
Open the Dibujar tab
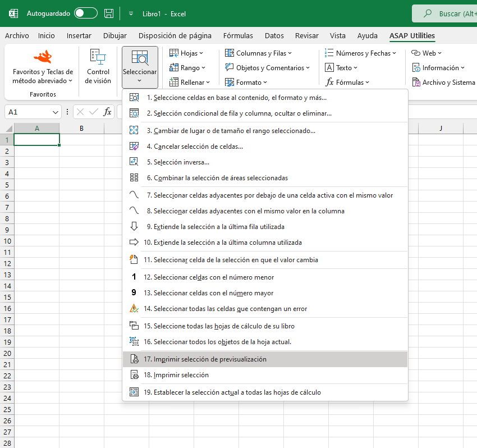pyautogui.click(x=114, y=35)
